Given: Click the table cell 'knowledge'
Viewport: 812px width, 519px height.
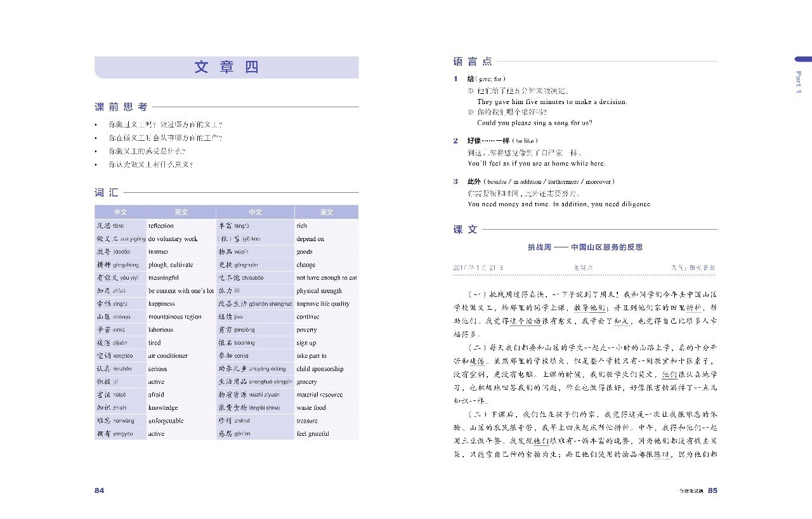Looking at the screenshot, I should (x=181, y=408).
